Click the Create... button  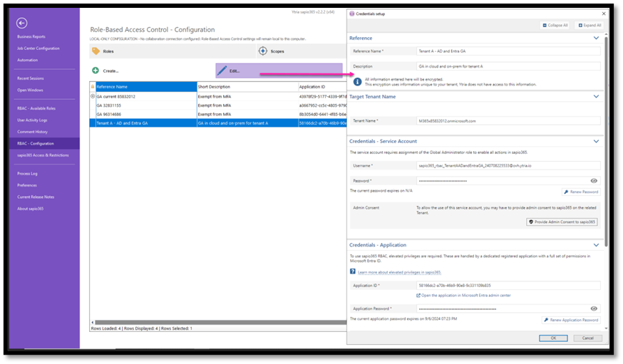click(x=105, y=71)
